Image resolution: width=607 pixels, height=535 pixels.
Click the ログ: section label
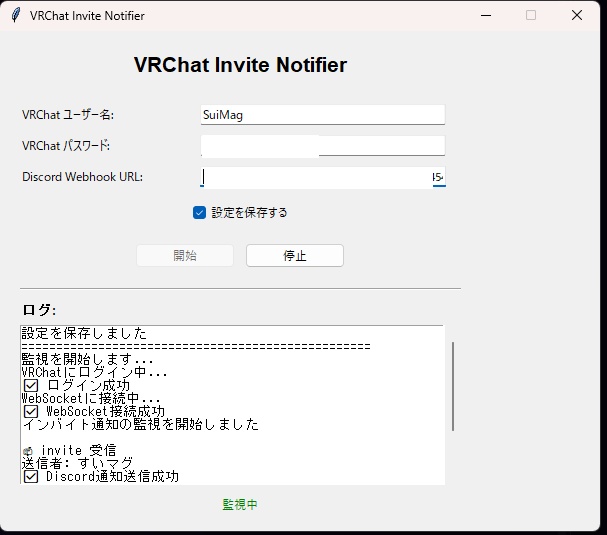(x=39, y=310)
